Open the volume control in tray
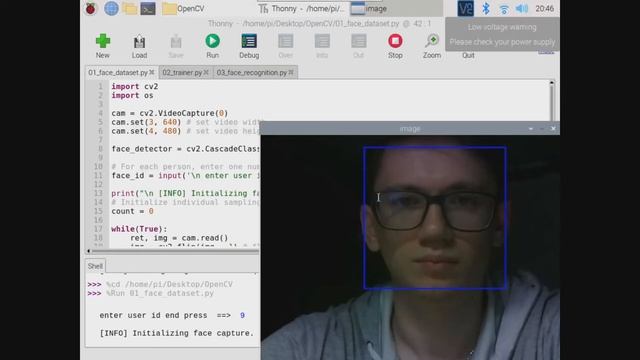Image resolution: width=640 pixels, height=360 pixels. click(522, 8)
